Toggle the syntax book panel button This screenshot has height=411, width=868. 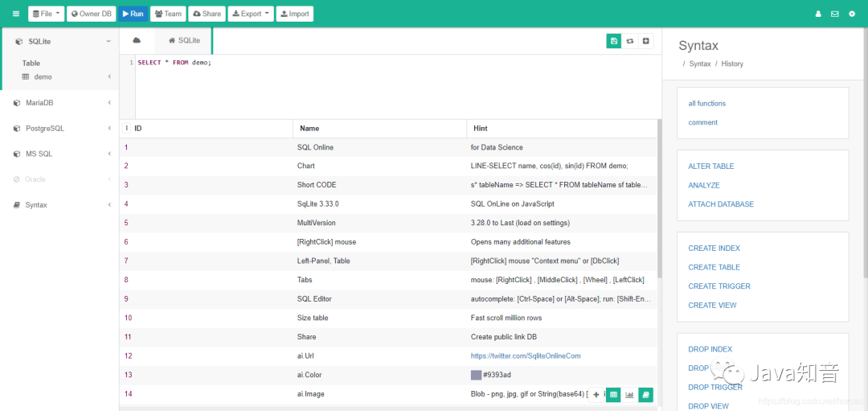[645, 394]
